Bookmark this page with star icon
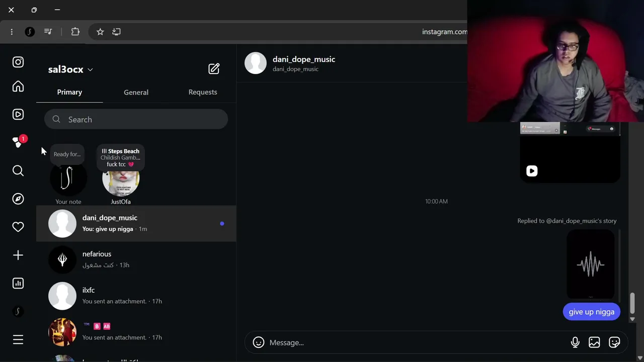 click(100, 32)
